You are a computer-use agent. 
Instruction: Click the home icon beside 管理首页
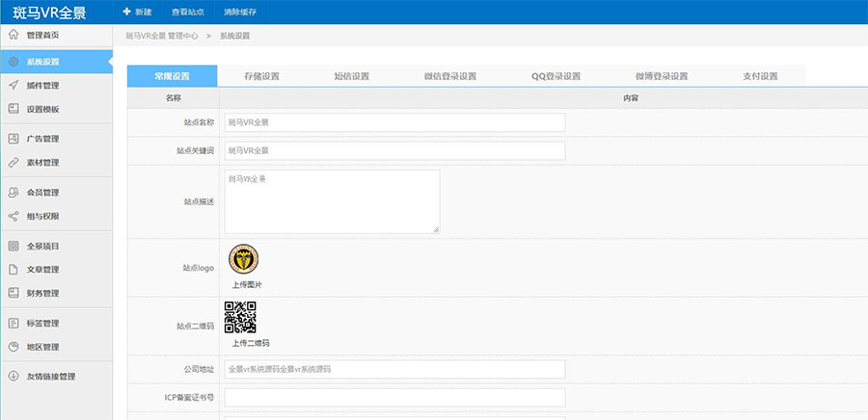(x=14, y=35)
